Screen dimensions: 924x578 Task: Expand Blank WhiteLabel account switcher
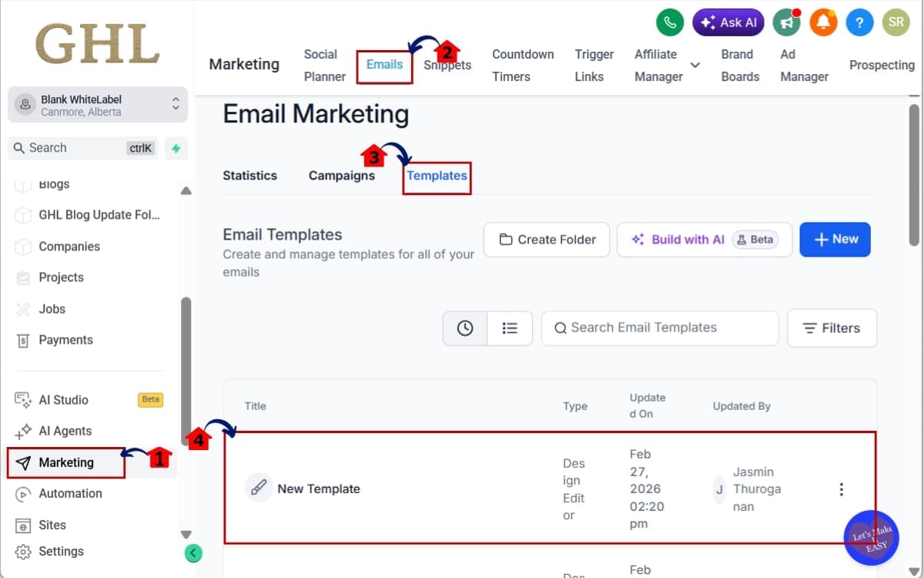tap(98, 105)
